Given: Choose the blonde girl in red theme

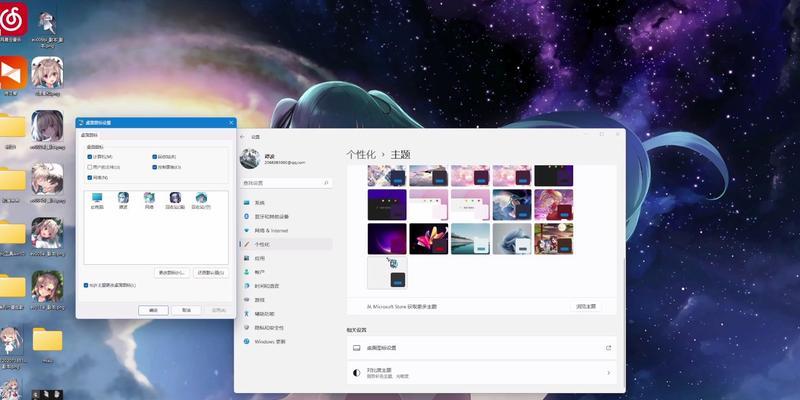Looking at the screenshot, I should (554, 205).
